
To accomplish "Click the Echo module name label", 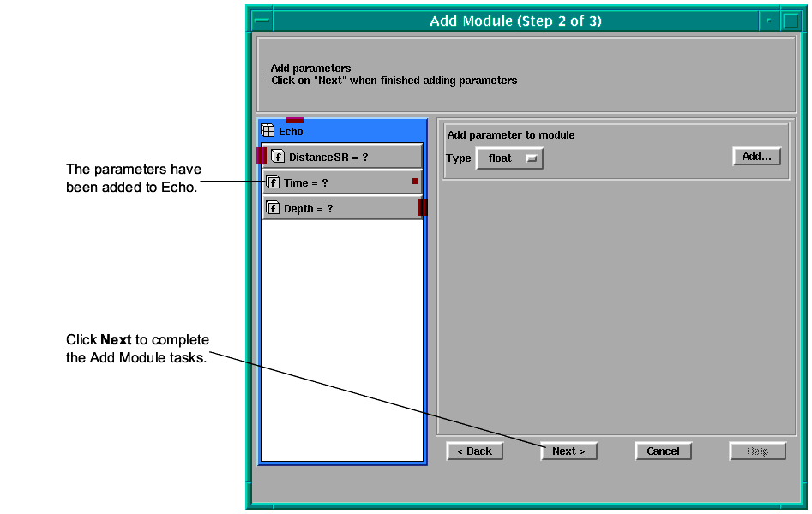I will tap(291, 132).
